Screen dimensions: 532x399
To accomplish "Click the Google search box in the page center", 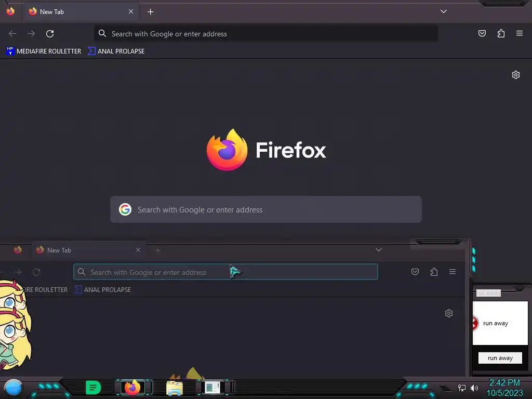I will [x=266, y=209].
